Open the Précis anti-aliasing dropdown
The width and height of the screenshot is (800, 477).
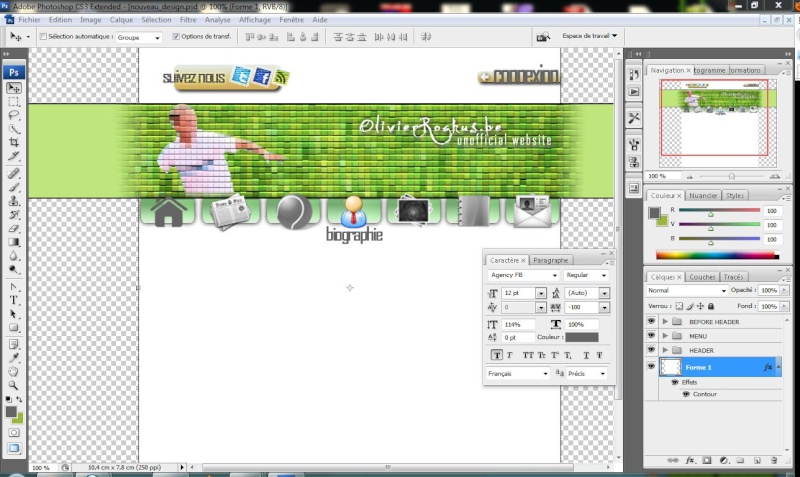click(587, 373)
